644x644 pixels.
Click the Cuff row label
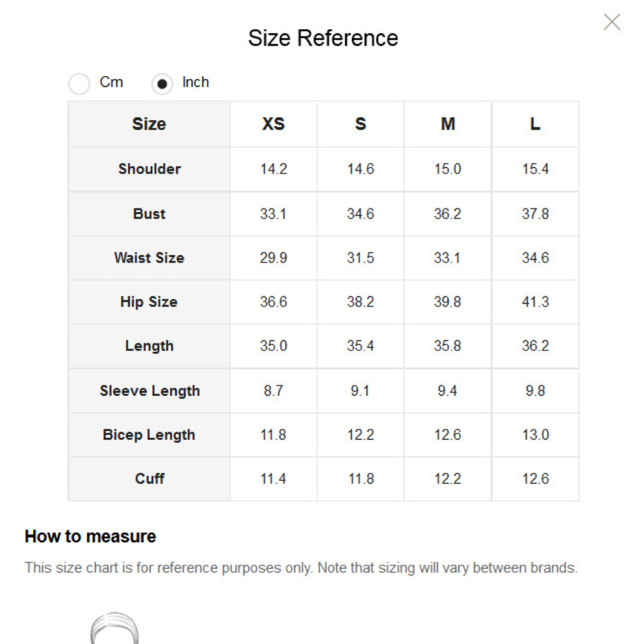[x=149, y=478]
